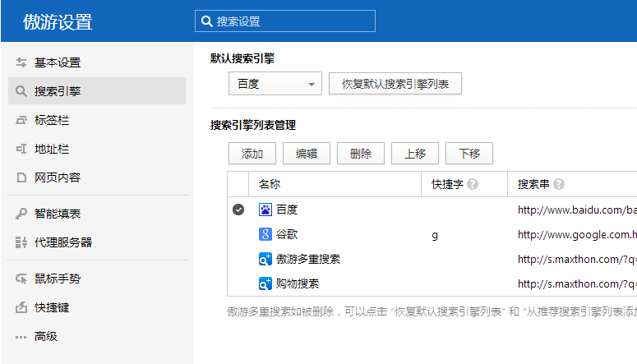Click the 下移 button
637x364 pixels.
469,154
